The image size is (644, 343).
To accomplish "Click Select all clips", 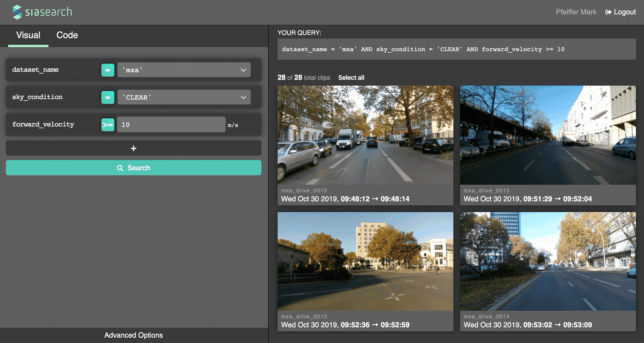I will pyautogui.click(x=351, y=78).
